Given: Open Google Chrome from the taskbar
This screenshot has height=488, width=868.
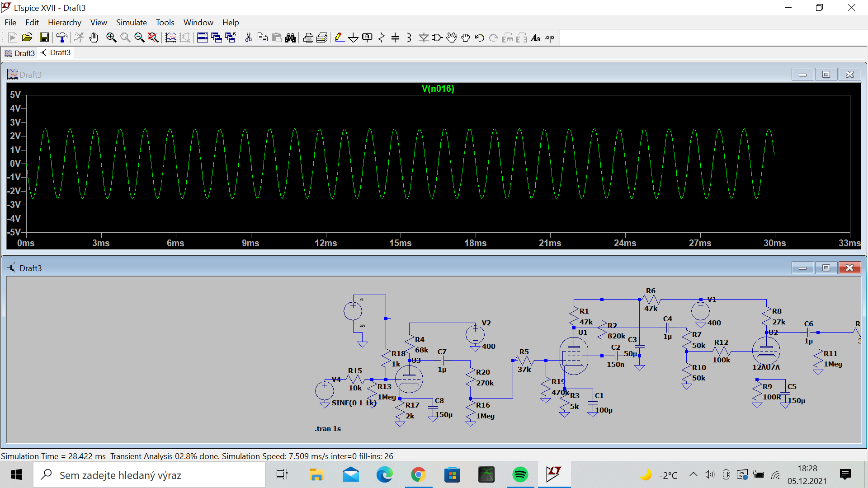Looking at the screenshot, I should click(418, 474).
